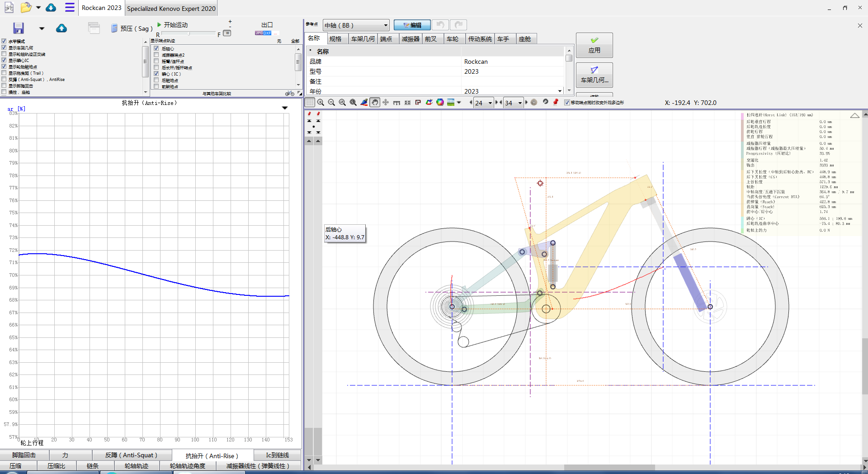Screen dimensions: 868x474
Task: Click the mirror/align columns icon
Action: point(407,103)
